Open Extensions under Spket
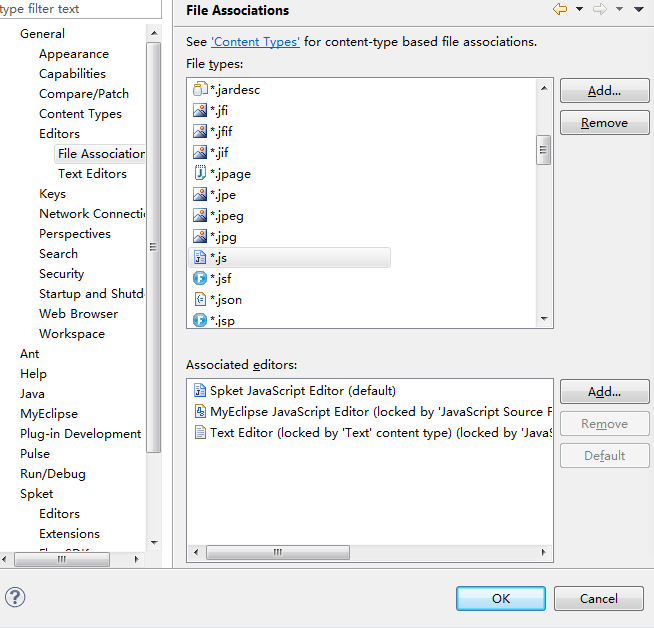This screenshot has width=654, height=628. 69,534
